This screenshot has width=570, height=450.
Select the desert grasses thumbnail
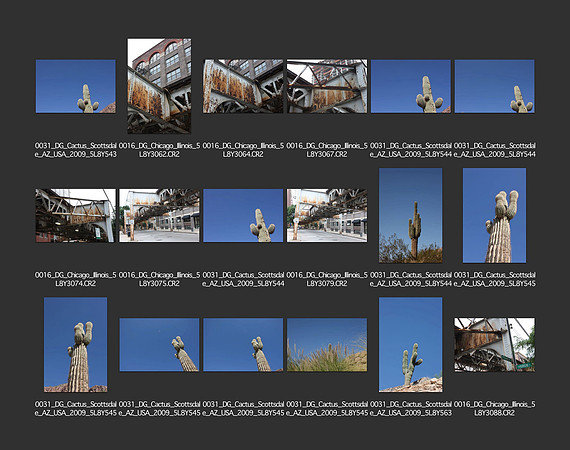pyautogui.click(x=327, y=345)
